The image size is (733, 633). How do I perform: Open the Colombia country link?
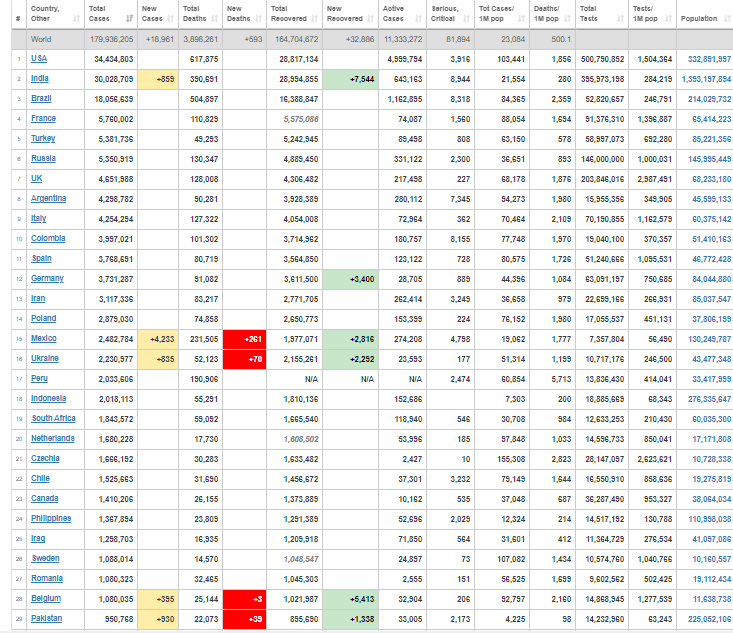[x=48, y=238]
